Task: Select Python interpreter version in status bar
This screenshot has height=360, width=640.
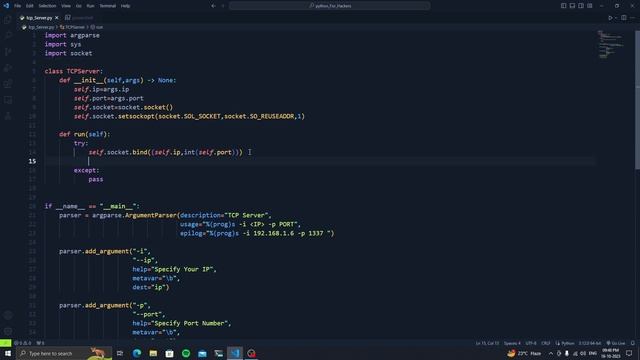Action: (x=590, y=343)
